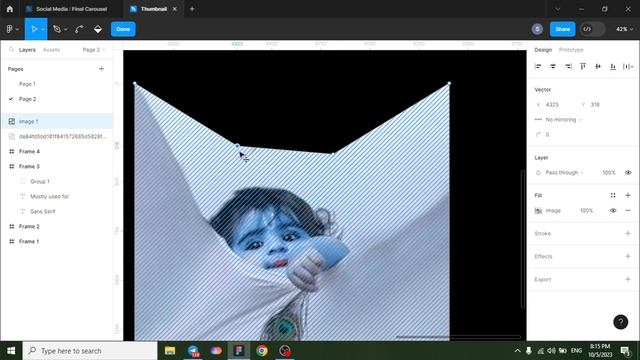The height and width of the screenshot is (360, 640).
Task: Select the Paint bucket tool
Action: [98, 29]
